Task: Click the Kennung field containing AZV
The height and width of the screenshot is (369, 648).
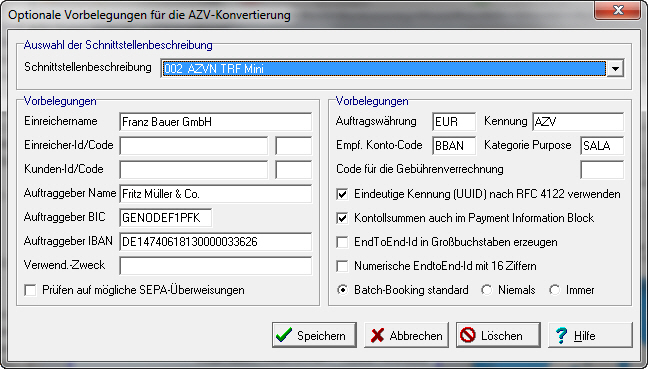Action: click(x=578, y=122)
